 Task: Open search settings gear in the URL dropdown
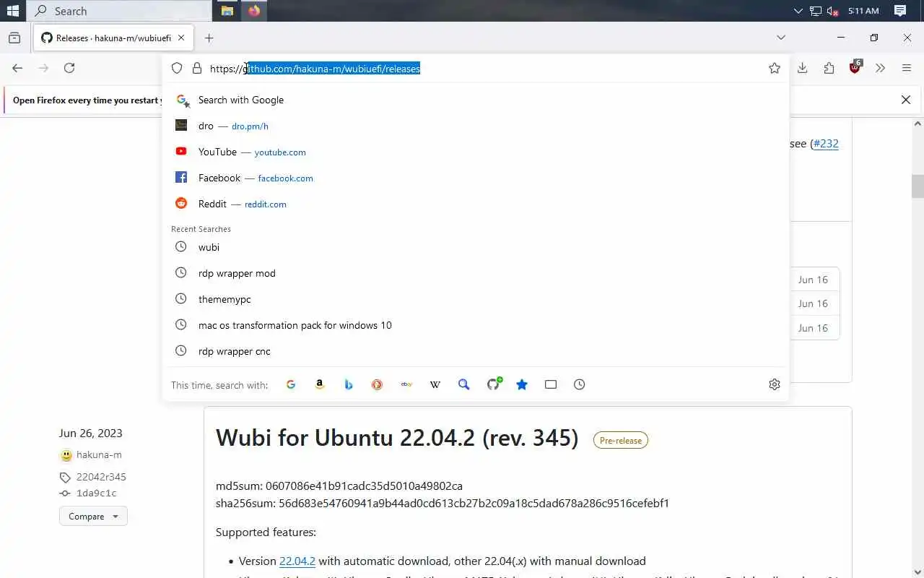pos(775,384)
